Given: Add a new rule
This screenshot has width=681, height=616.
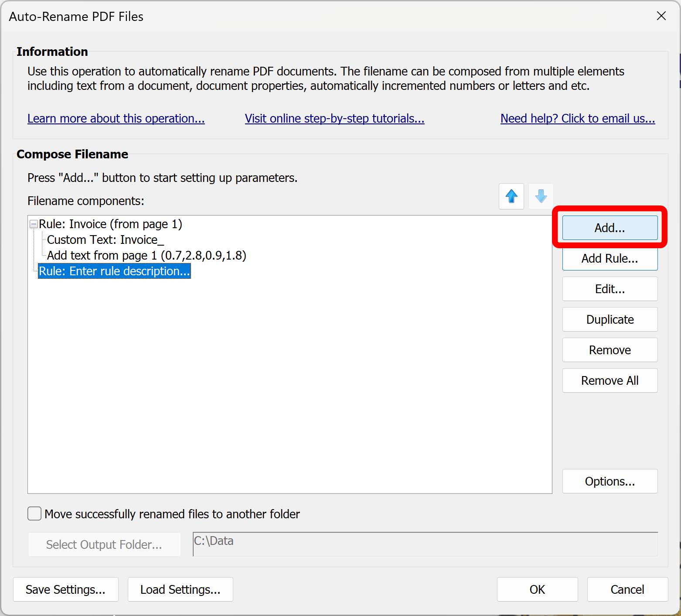Looking at the screenshot, I should tap(609, 258).
